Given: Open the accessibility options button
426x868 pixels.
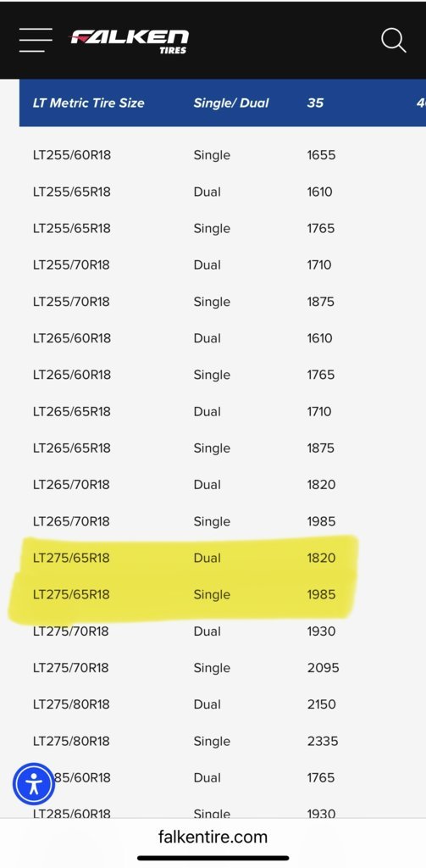Looking at the screenshot, I should 34,784.
